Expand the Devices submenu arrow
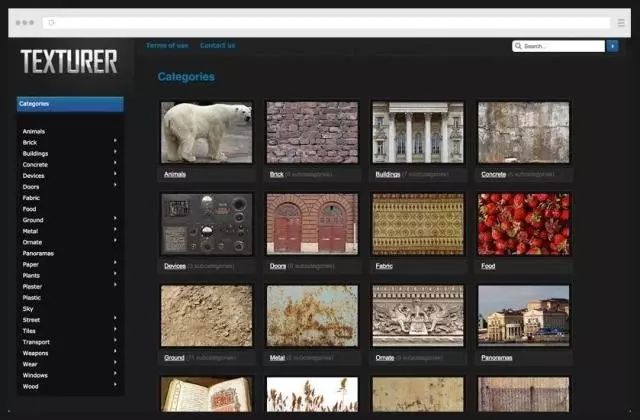The width and height of the screenshot is (640, 420). pyautogui.click(x=115, y=173)
